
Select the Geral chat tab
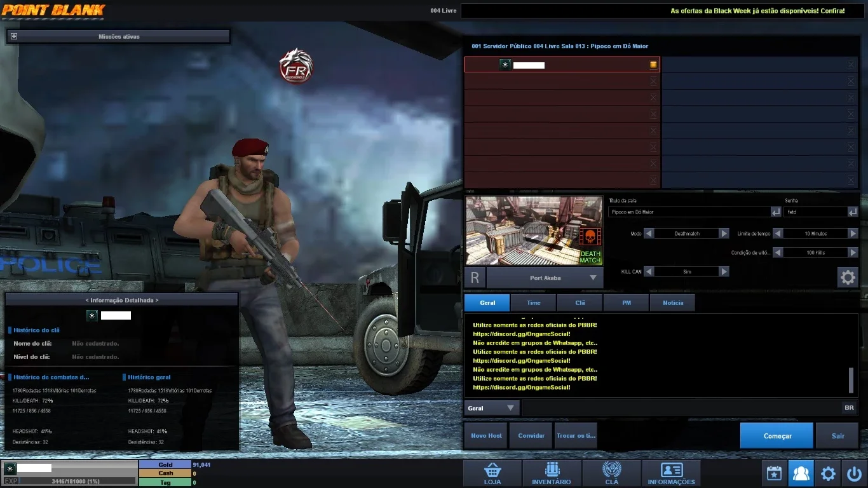point(487,302)
